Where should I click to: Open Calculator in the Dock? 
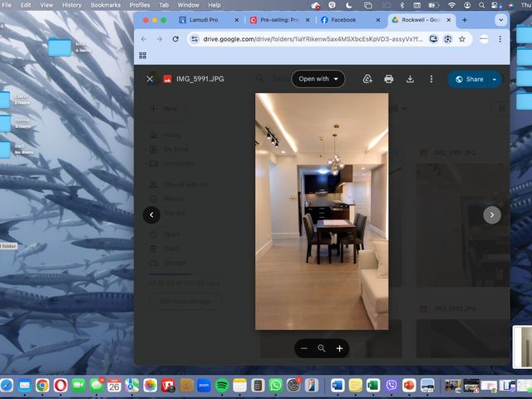258,386
